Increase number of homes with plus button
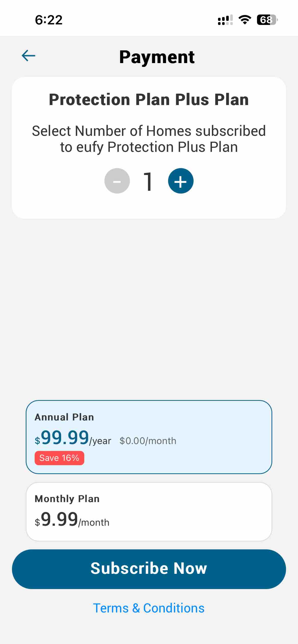This screenshot has height=644, width=298. [181, 181]
